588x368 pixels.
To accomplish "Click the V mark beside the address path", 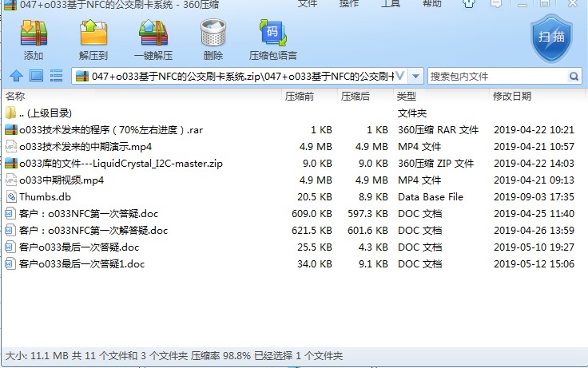I will click(x=399, y=76).
